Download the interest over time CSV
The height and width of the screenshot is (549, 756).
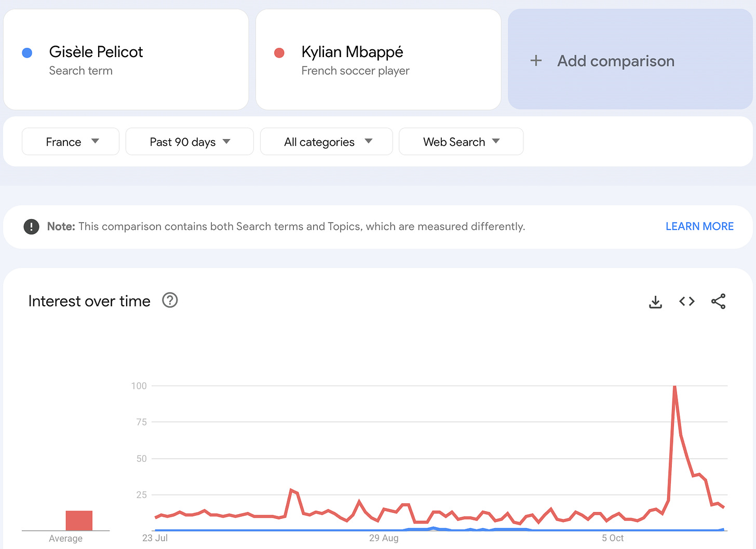[x=656, y=301]
